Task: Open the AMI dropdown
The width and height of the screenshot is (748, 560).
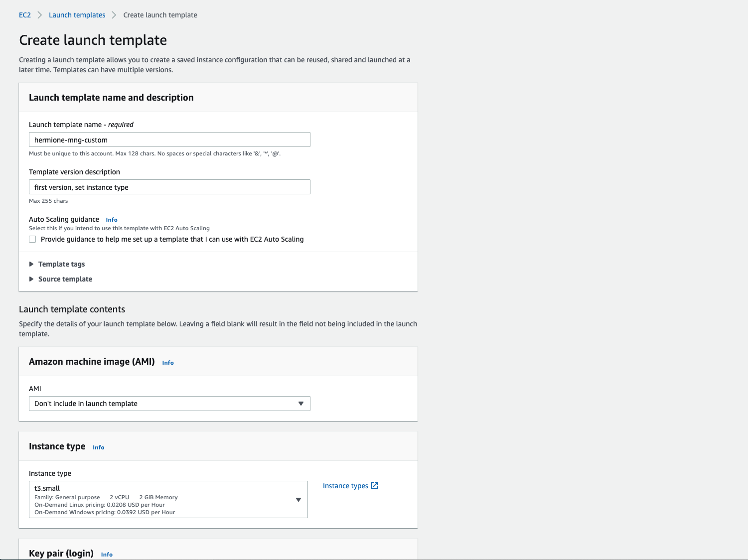Action: 169,404
